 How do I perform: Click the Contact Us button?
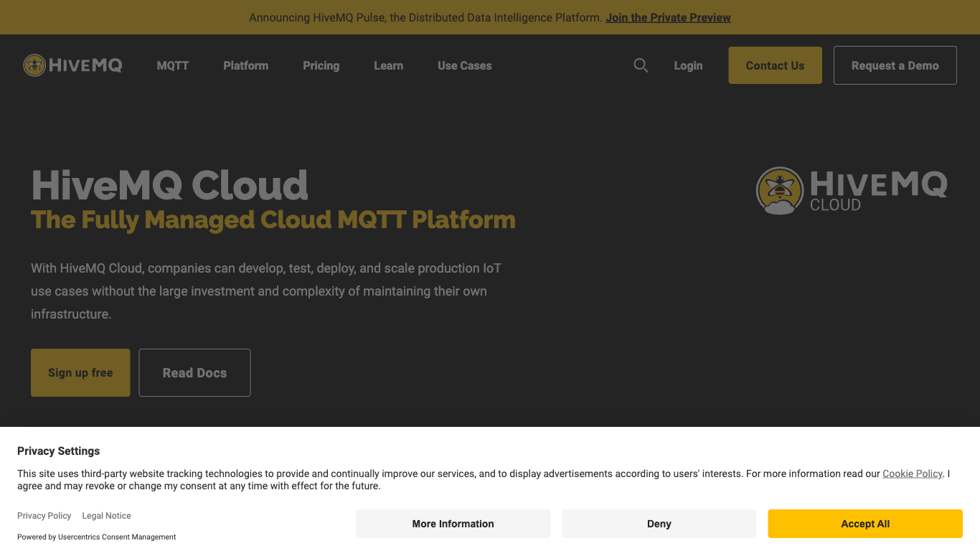pos(776,65)
